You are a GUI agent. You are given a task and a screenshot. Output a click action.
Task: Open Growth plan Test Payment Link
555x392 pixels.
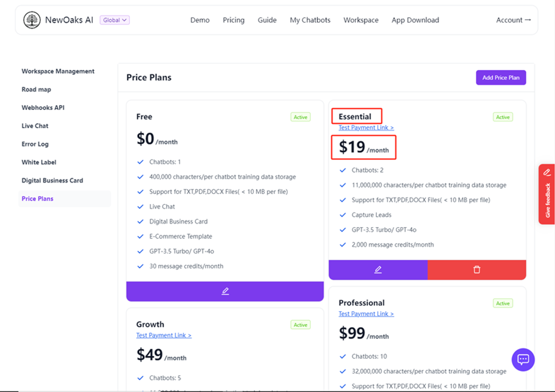164,335
